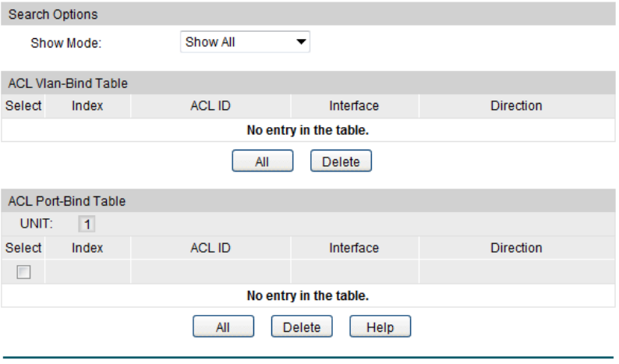The height and width of the screenshot is (364, 619).
Task: Click Direction header in Port-Bind table
Action: tap(516, 248)
